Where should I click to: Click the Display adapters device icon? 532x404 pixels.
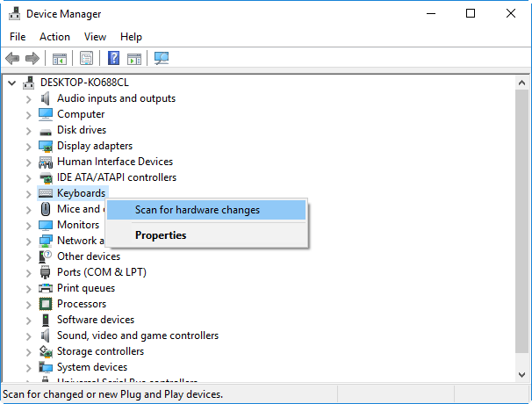(46, 146)
